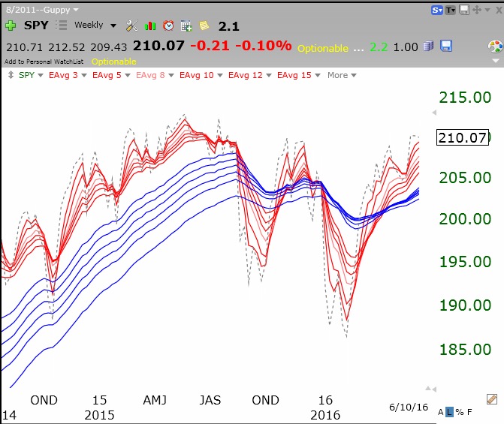Click the database cylinders icon
The image size is (504, 424).
tap(428, 47)
